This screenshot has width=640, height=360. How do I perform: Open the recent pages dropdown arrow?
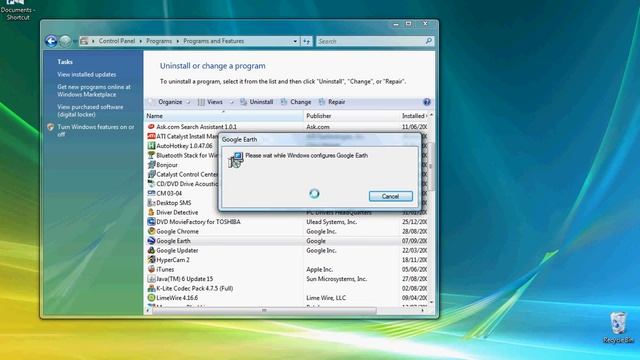click(x=75, y=41)
